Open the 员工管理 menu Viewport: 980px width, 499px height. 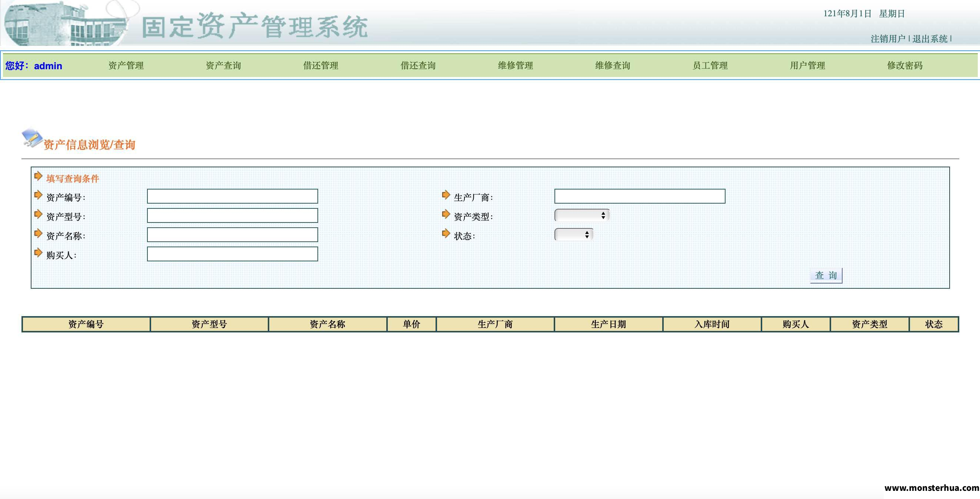pyautogui.click(x=710, y=66)
